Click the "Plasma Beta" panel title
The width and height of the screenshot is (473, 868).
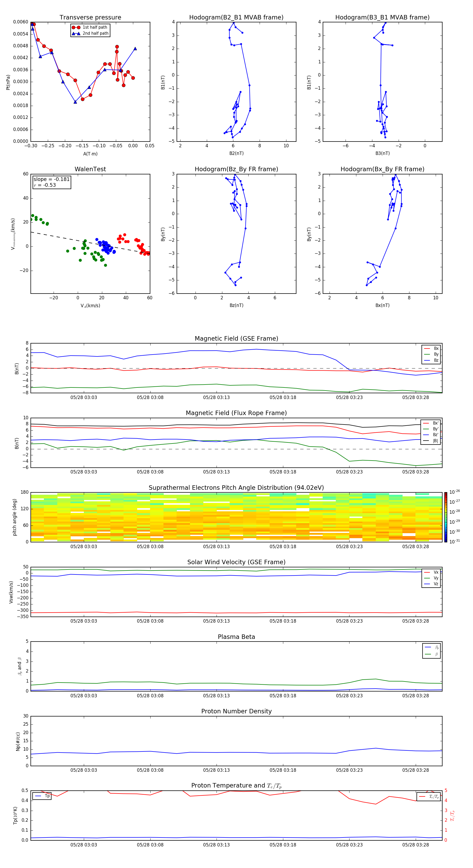click(236, 637)
